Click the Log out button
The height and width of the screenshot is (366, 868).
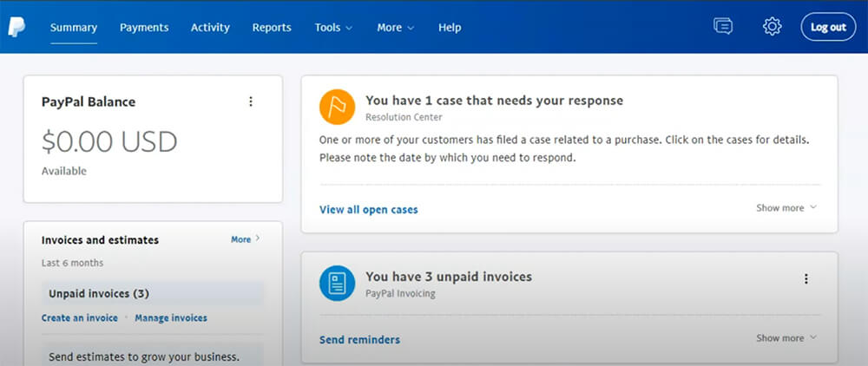pos(828,27)
